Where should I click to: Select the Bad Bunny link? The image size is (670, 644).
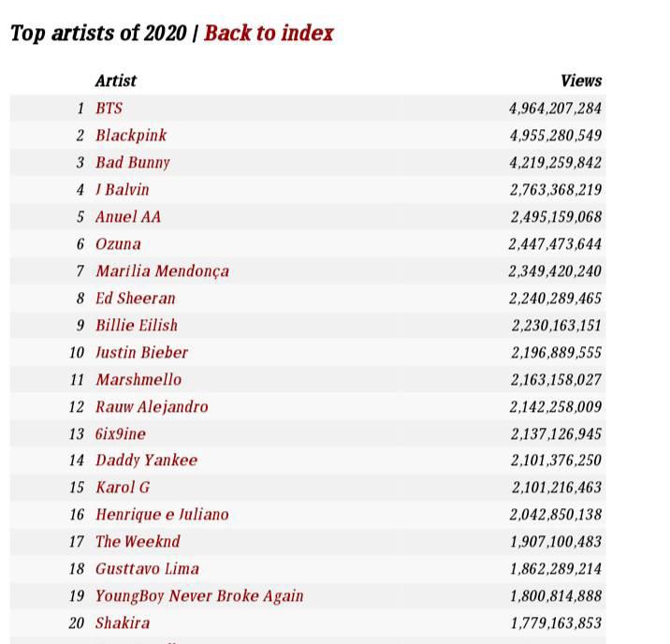(x=133, y=162)
